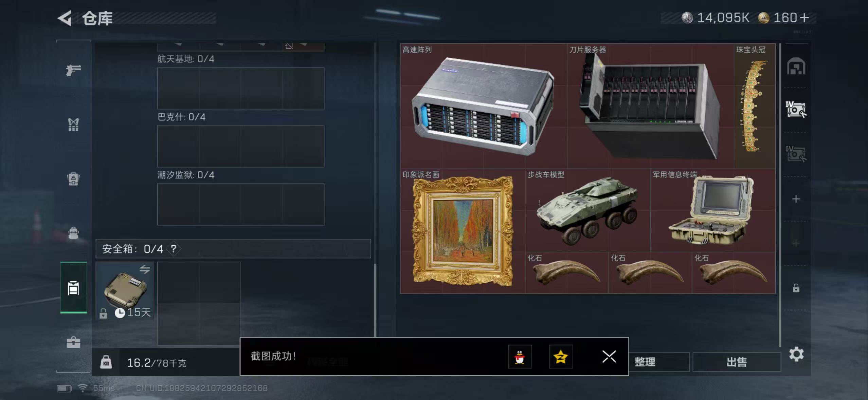Viewport: 868px width, 400px height.
Task: Add currency with plus next to 160
Action: 804,18
